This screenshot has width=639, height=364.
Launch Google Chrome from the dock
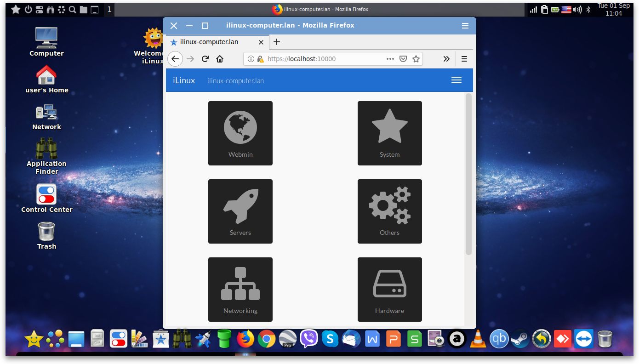267,339
